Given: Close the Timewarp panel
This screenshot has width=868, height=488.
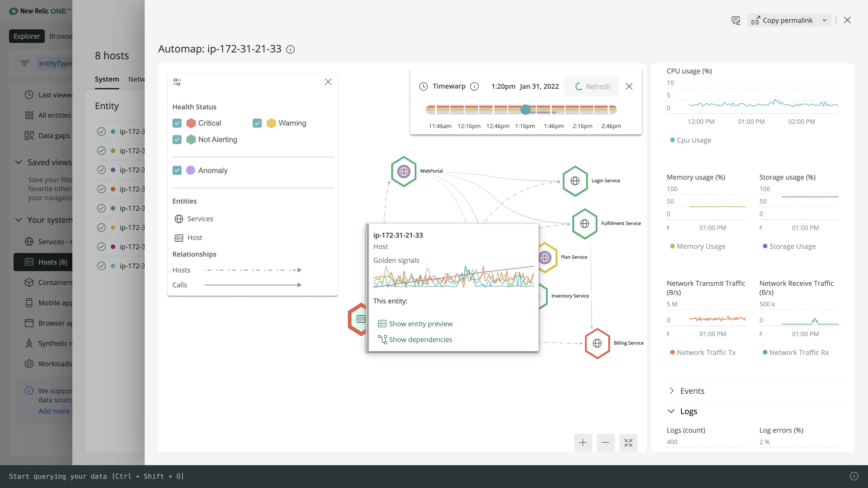Looking at the screenshot, I should [629, 87].
